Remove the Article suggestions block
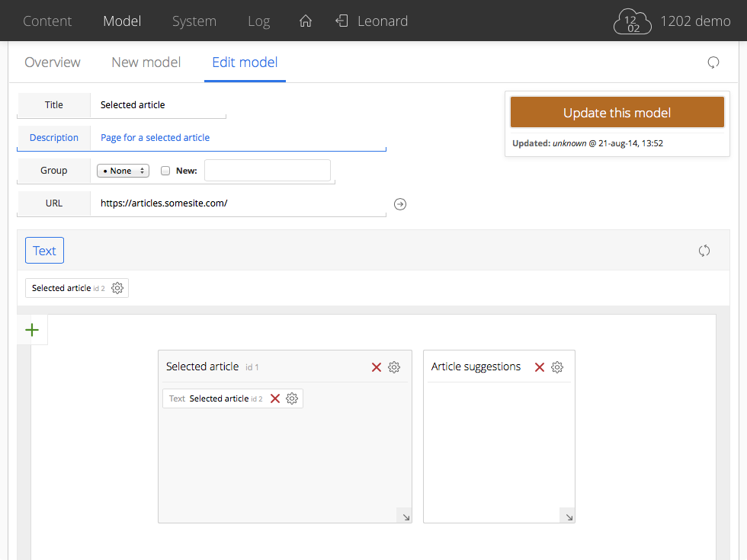 (x=539, y=367)
